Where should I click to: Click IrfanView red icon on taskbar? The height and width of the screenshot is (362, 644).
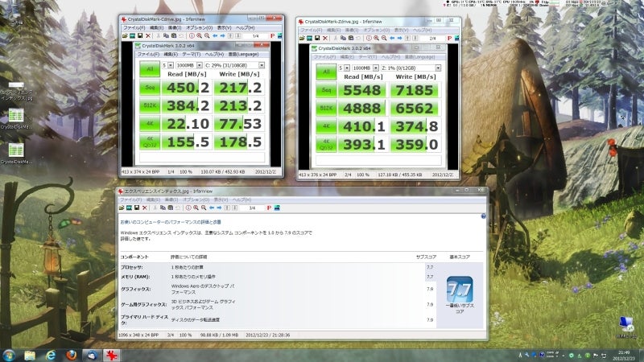[x=111, y=355]
